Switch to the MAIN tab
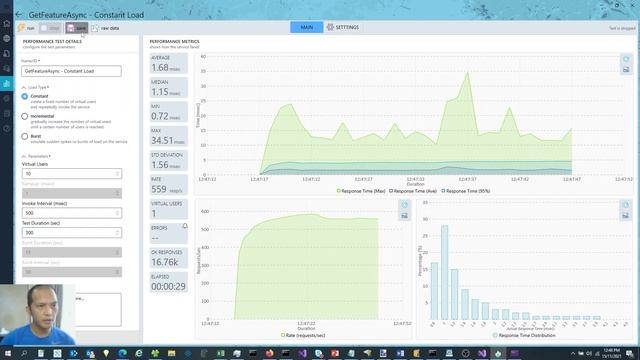The height and width of the screenshot is (360, 640). pos(307,27)
